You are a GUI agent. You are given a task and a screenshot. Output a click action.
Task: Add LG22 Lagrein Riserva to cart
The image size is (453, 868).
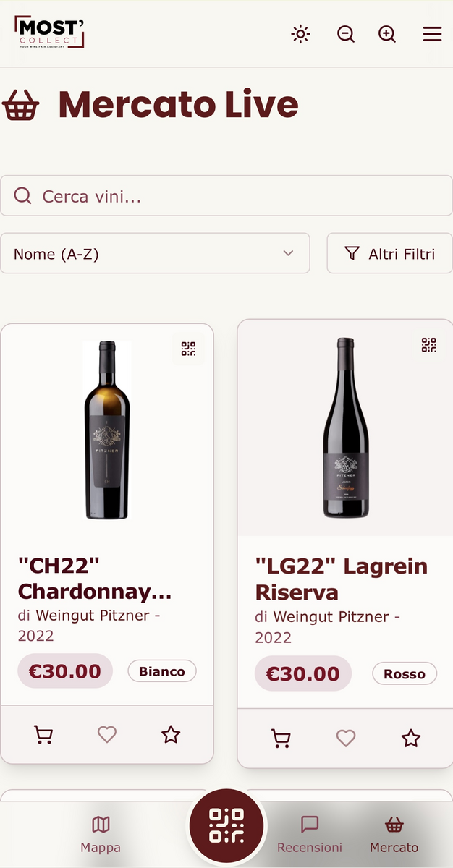(281, 738)
